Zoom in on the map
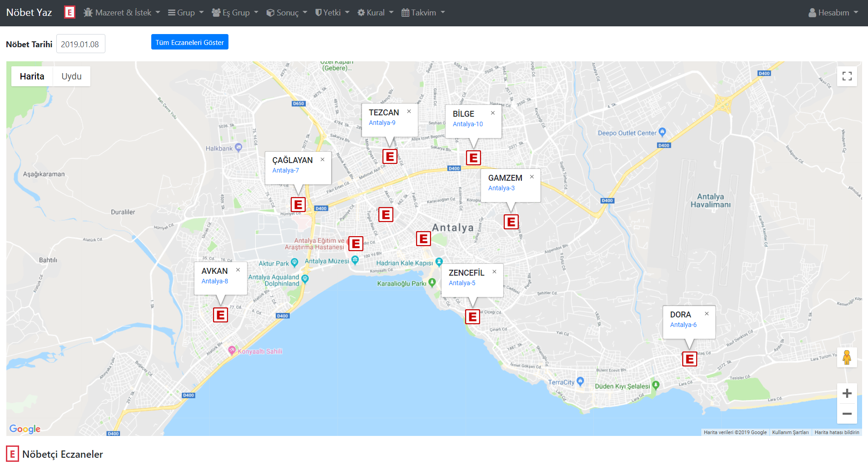 [847, 393]
